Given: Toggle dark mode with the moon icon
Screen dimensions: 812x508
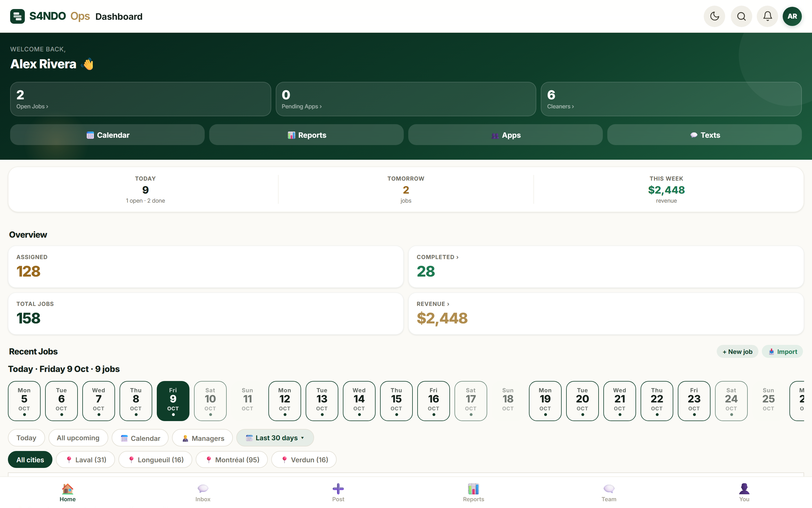Looking at the screenshot, I should [x=714, y=16].
